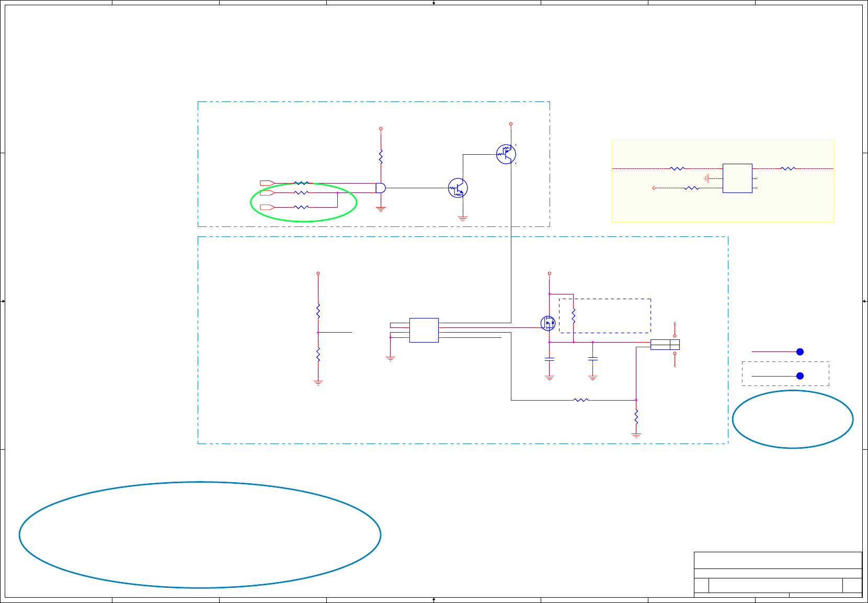Click the ground symbol left of the lower IC
The width and height of the screenshot is (868, 603).
390,359
